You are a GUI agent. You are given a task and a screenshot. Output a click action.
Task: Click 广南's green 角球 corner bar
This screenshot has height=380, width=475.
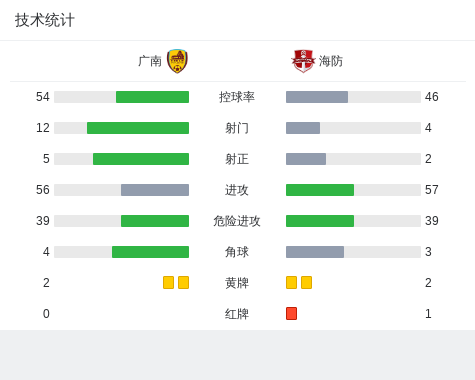[150, 252]
